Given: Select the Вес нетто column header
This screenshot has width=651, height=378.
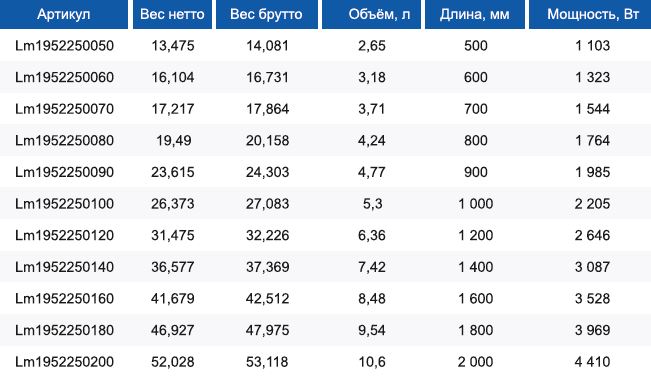Looking at the screenshot, I should [172, 14].
